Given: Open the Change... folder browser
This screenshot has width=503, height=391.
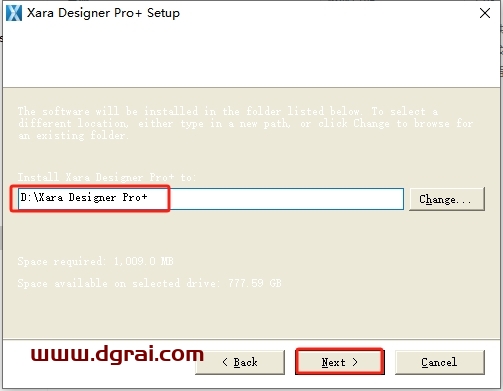Looking at the screenshot, I should point(447,199).
